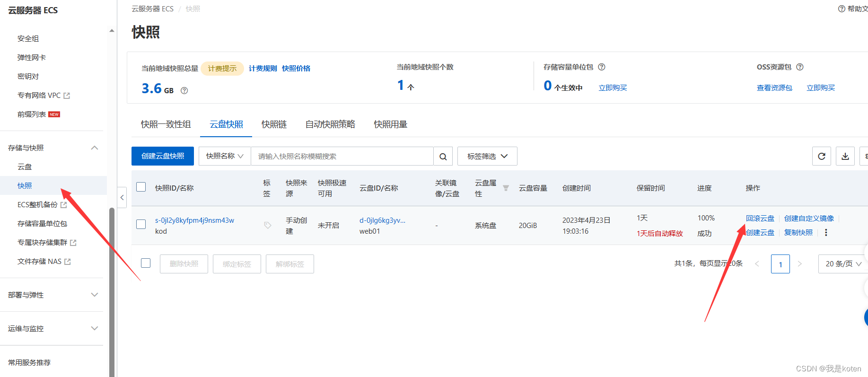Open the 计费规则 link

263,69
